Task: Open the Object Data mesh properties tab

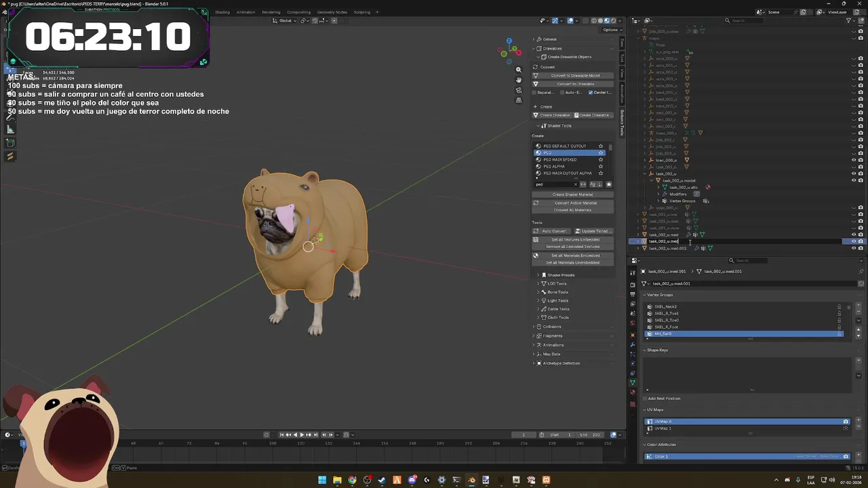Action: click(x=633, y=382)
